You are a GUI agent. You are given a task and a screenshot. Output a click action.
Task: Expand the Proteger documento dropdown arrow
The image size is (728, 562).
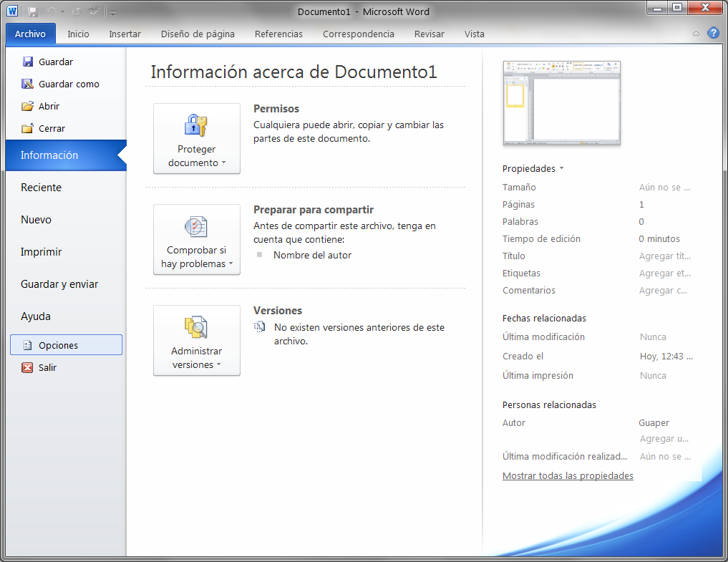[224, 163]
